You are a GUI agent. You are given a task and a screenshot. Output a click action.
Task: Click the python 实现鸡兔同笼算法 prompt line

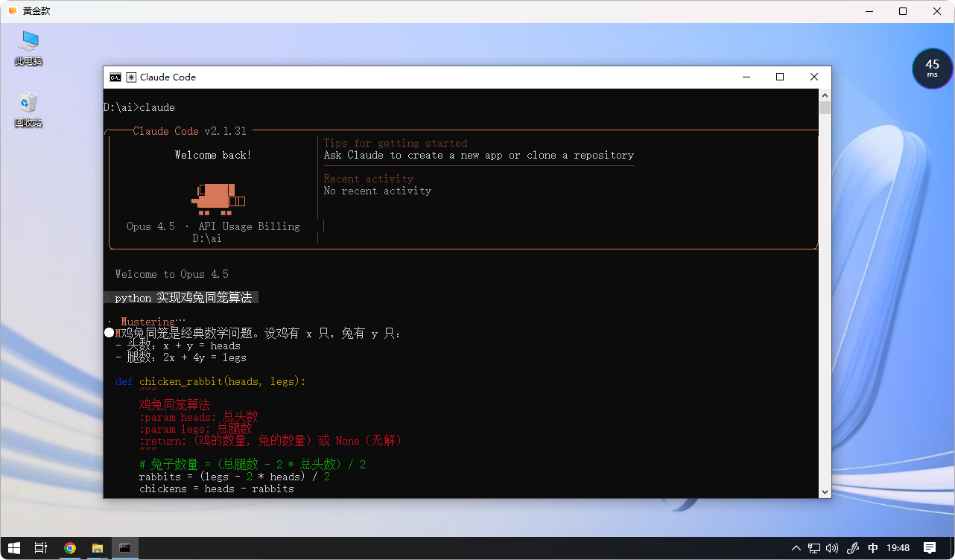coord(183,298)
